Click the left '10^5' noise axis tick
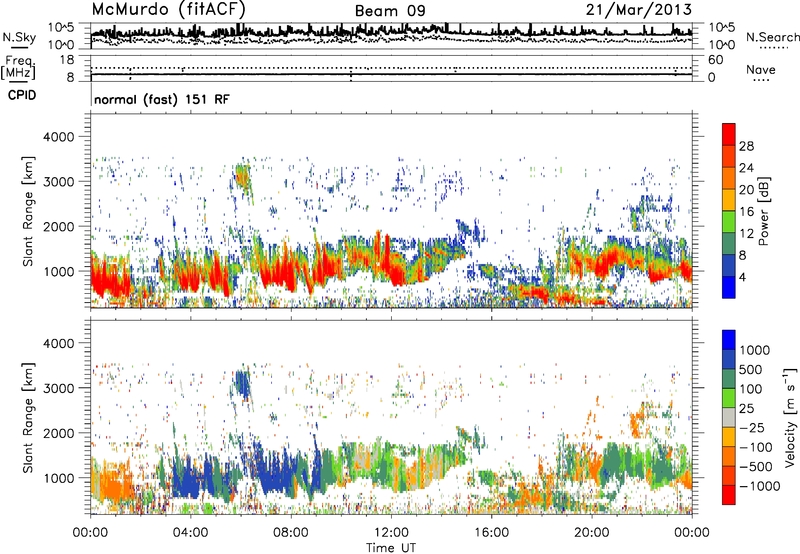Screen dimensions: 800x554 point(61,28)
